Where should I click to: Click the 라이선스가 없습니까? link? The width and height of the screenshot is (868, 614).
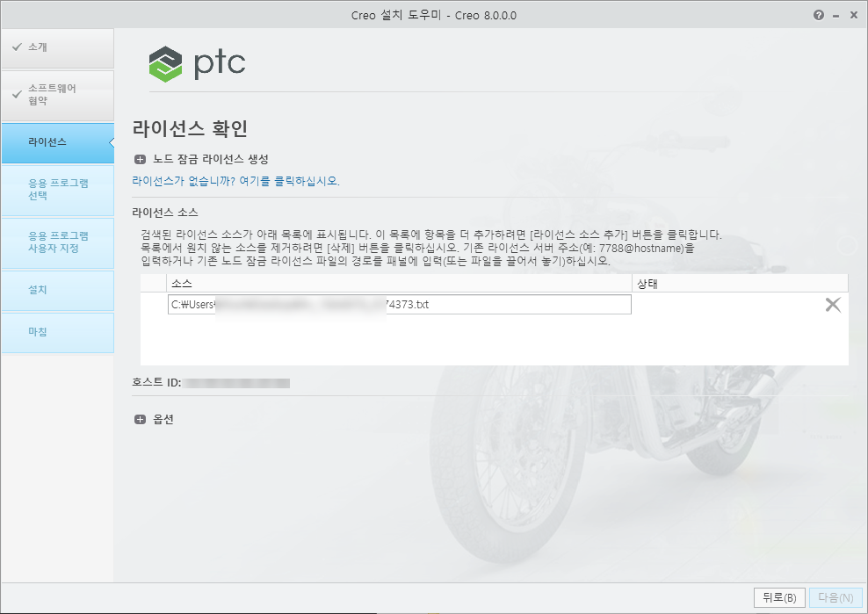(235, 181)
